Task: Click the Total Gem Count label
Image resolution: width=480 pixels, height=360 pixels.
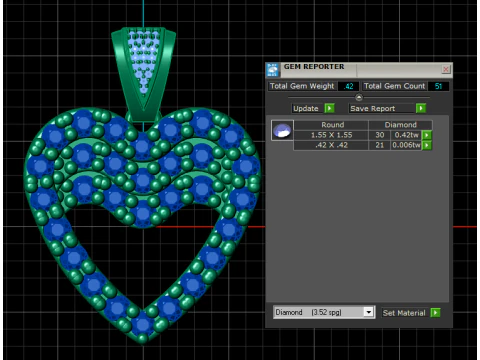Action: (394, 86)
